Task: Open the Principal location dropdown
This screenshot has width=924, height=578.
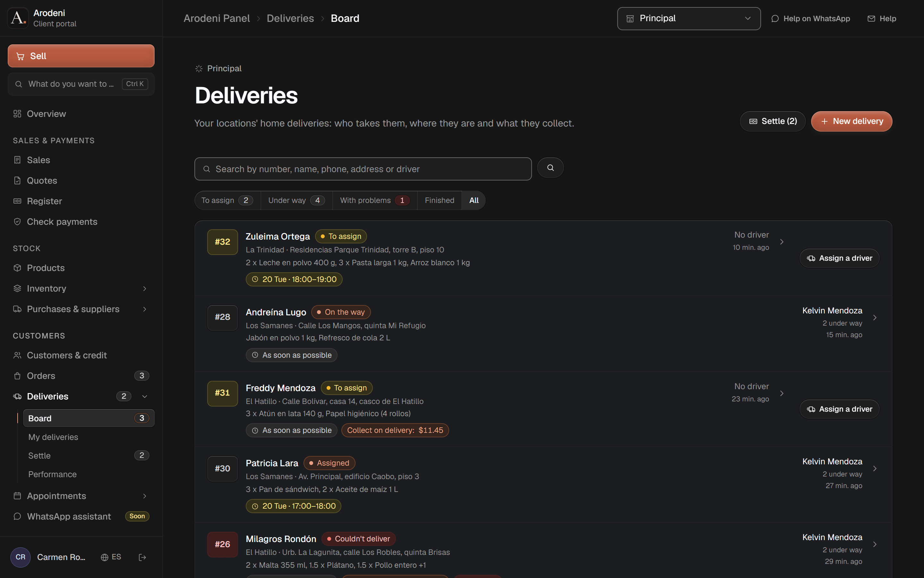Action: pyautogui.click(x=689, y=18)
